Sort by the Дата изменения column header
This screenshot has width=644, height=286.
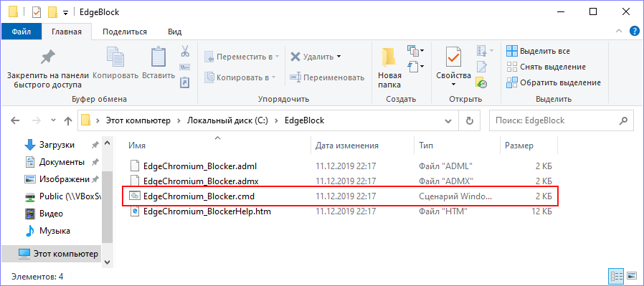tap(363, 146)
